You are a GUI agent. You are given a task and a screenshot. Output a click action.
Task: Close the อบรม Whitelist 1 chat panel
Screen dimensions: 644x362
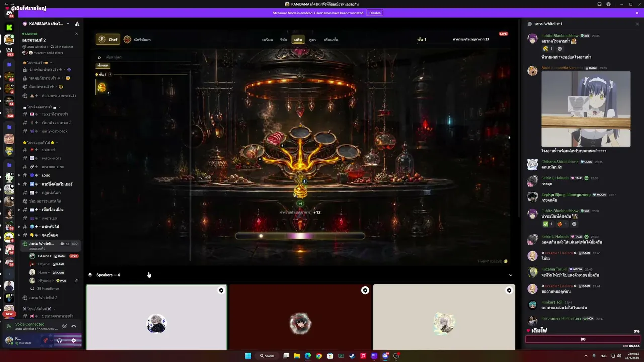[637, 24]
